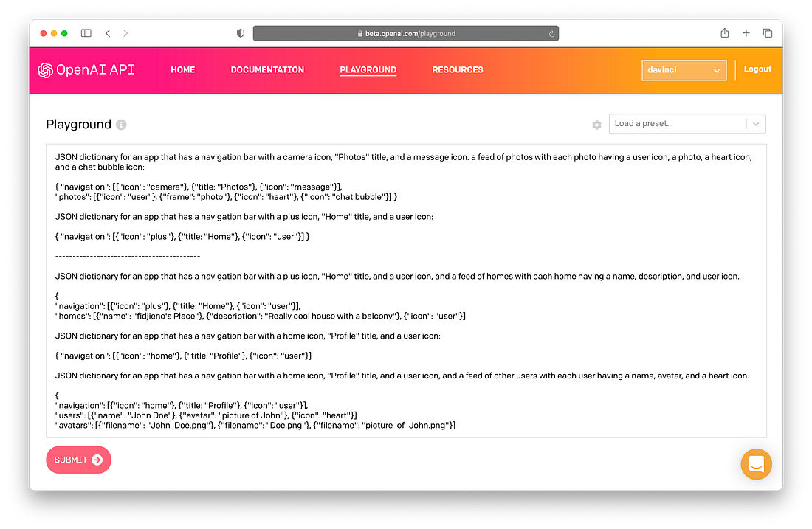The image size is (812, 529).
Task: Click the dashed separator line in prompt
Action: [x=128, y=256]
